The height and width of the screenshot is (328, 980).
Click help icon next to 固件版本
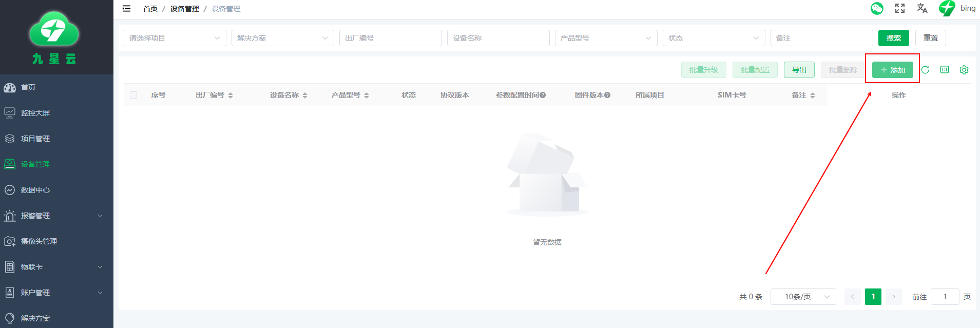607,95
